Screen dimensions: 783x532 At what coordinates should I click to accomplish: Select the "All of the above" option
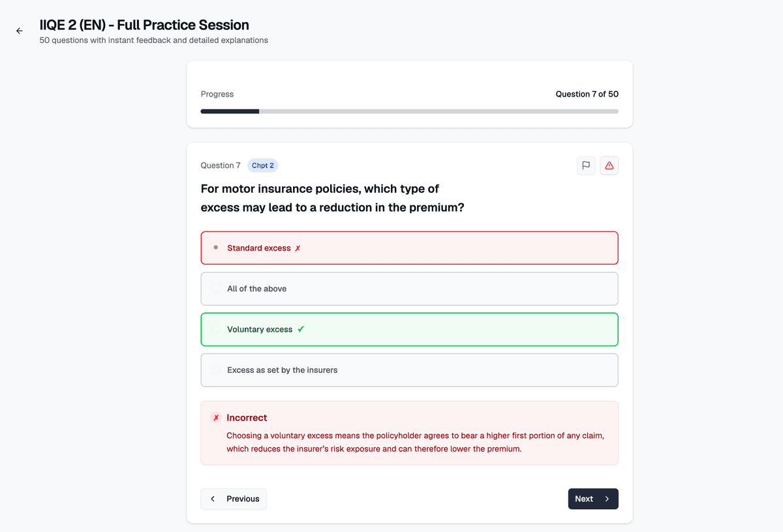pyautogui.click(x=409, y=288)
